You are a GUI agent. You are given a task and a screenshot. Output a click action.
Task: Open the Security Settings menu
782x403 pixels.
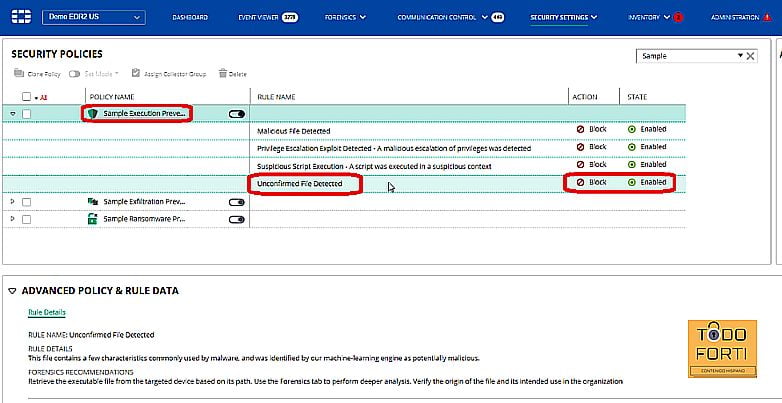563,17
